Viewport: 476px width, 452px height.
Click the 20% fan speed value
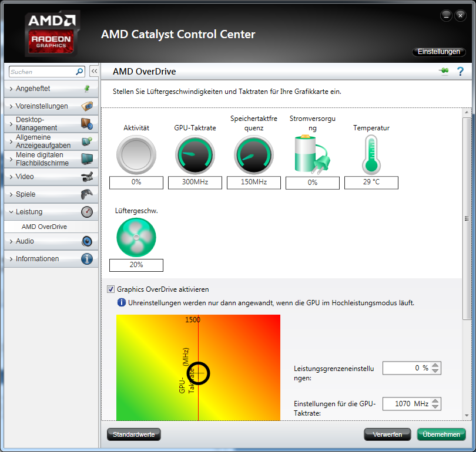136,265
